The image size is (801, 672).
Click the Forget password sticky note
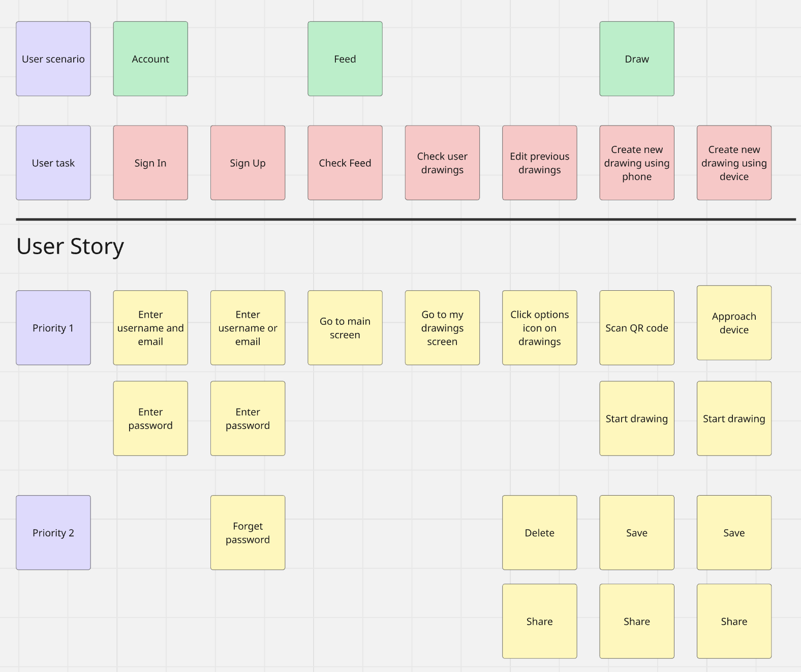pyautogui.click(x=248, y=533)
